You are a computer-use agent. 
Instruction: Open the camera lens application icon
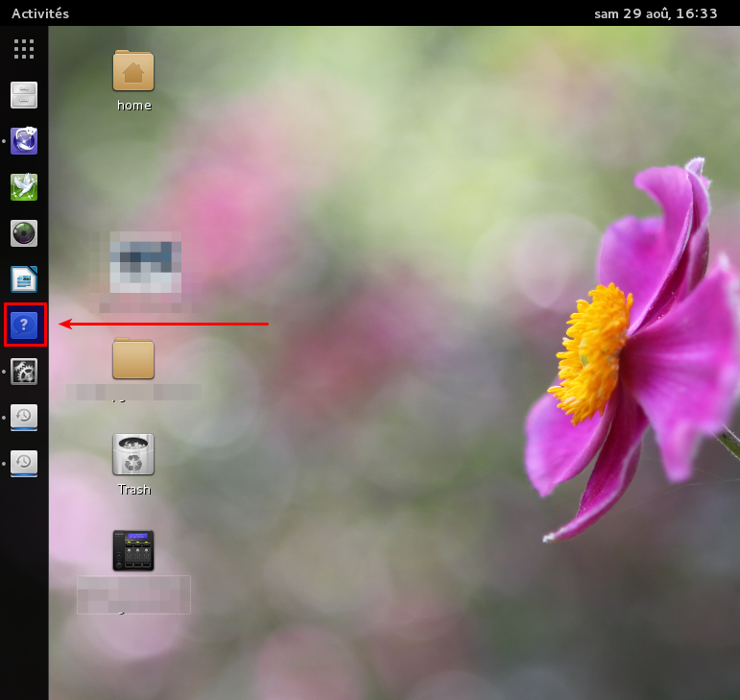point(24,233)
